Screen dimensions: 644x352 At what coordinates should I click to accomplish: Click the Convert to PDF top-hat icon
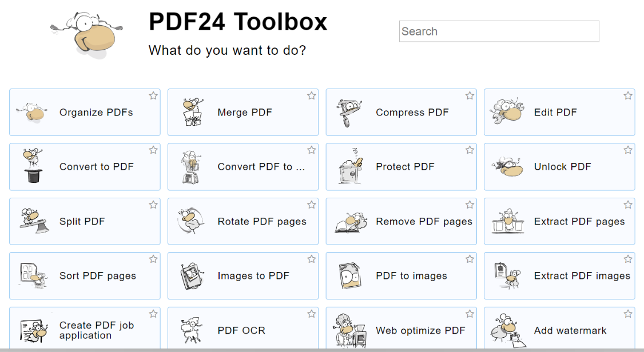coord(33,166)
